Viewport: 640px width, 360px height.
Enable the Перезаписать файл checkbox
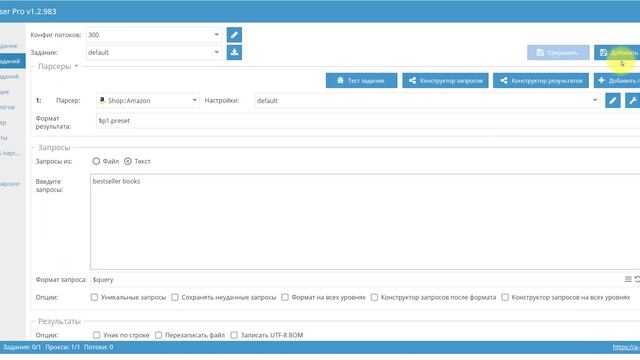coord(158,335)
